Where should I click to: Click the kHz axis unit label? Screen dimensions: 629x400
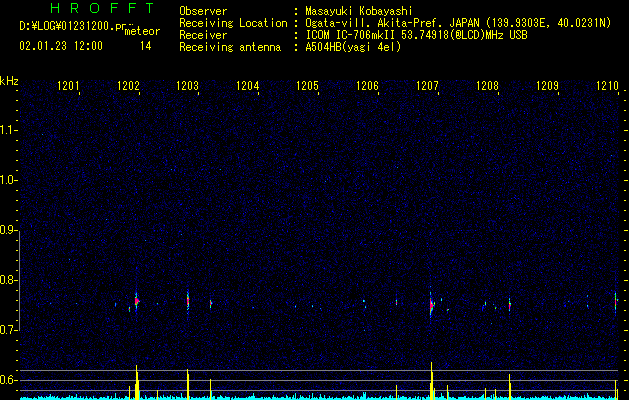click(9, 81)
